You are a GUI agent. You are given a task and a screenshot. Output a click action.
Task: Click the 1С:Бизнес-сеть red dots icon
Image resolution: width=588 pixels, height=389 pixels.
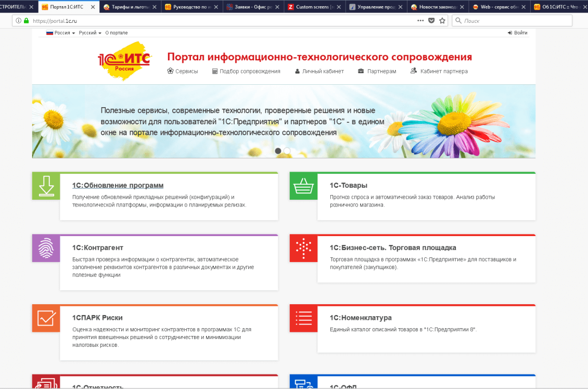coord(303,248)
